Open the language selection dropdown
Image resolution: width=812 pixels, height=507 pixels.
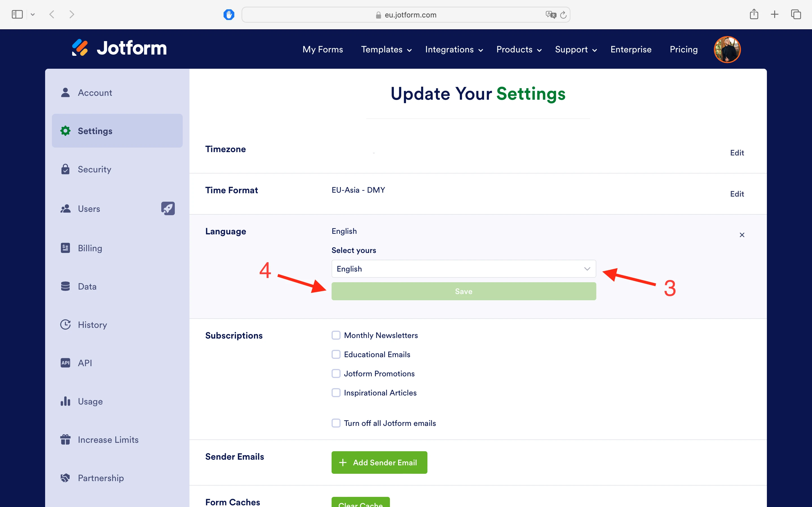click(463, 269)
